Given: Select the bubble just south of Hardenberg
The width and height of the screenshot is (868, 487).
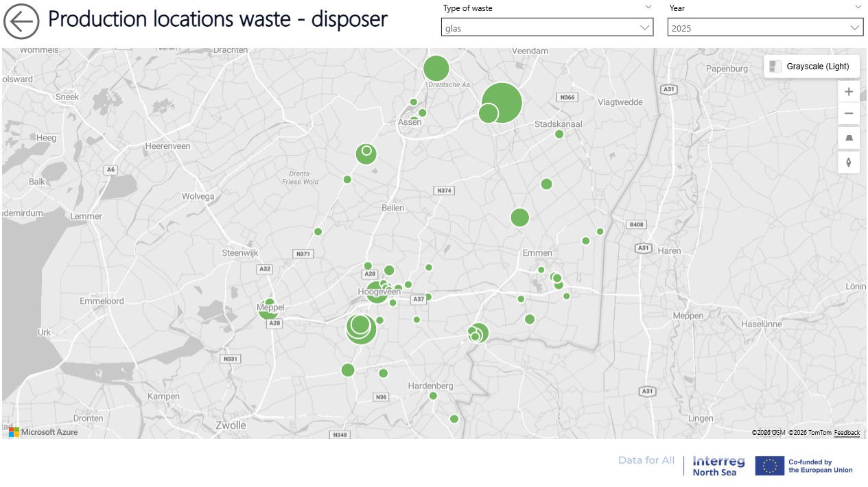Looking at the screenshot, I should coord(433,396).
